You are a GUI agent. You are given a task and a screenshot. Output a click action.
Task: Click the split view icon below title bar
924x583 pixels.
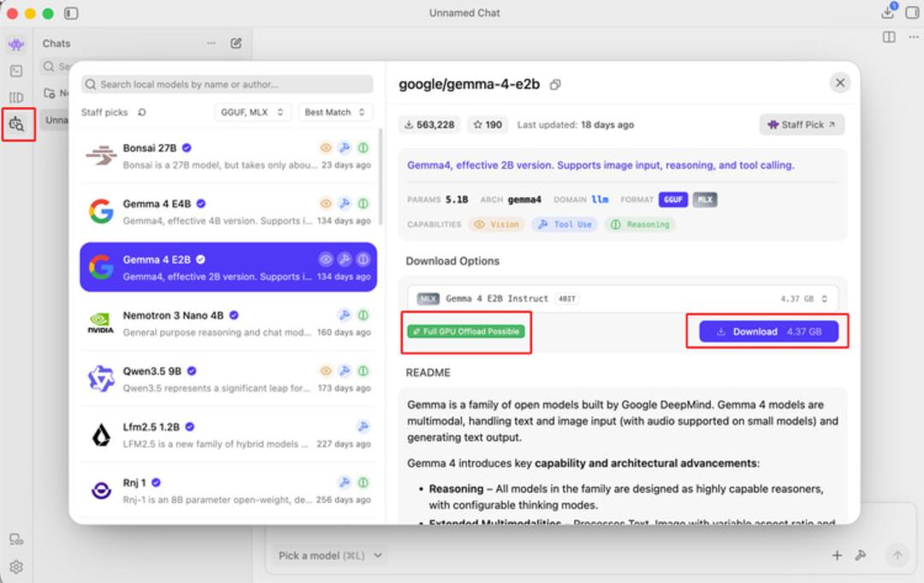tap(889, 37)
